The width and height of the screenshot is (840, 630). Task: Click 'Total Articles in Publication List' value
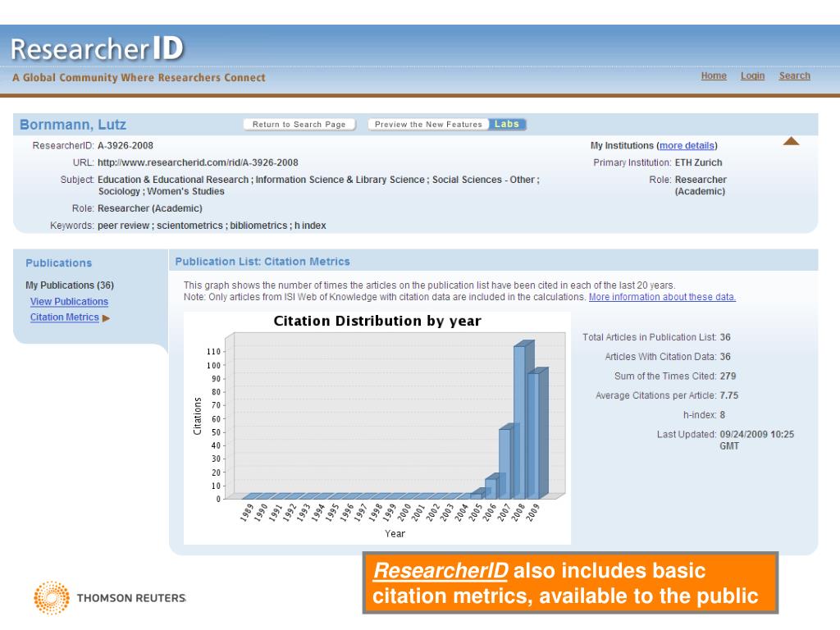pyautogui.click(x=725, y=337)
